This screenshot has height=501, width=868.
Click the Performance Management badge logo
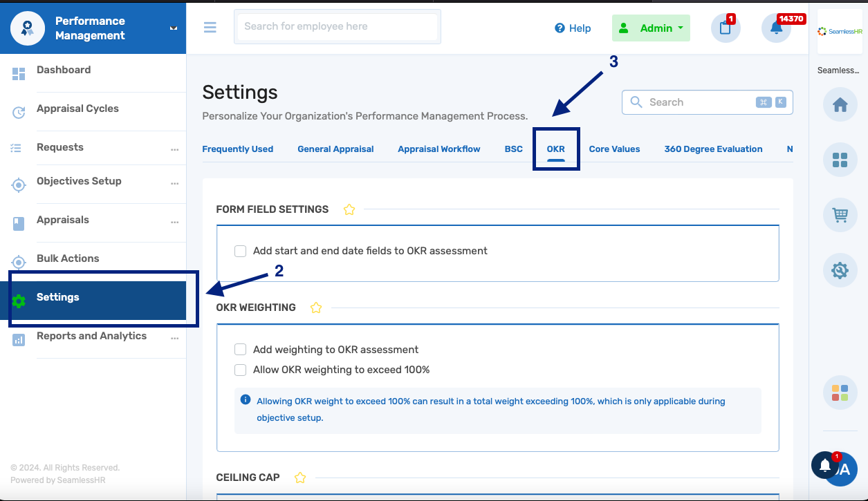click(x=28, y=28)
